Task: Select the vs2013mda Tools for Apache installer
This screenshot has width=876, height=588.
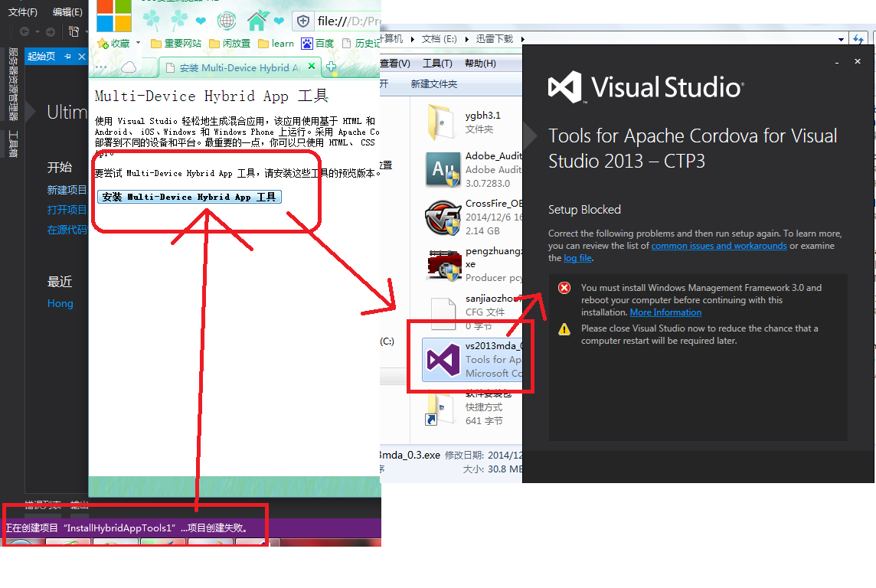Action: pos(472,359)
